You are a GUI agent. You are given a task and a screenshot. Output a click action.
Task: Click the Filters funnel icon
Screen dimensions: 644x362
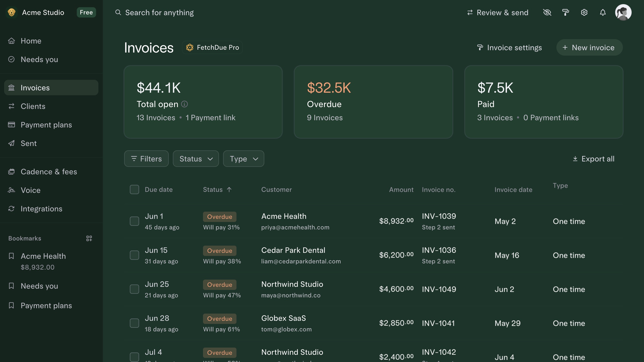coord(134,159)
